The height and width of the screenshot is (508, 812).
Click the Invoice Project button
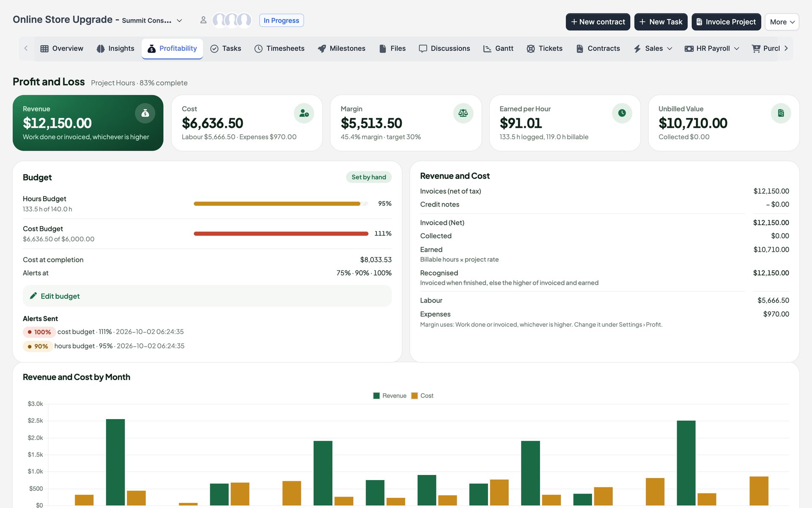point(726,22)
